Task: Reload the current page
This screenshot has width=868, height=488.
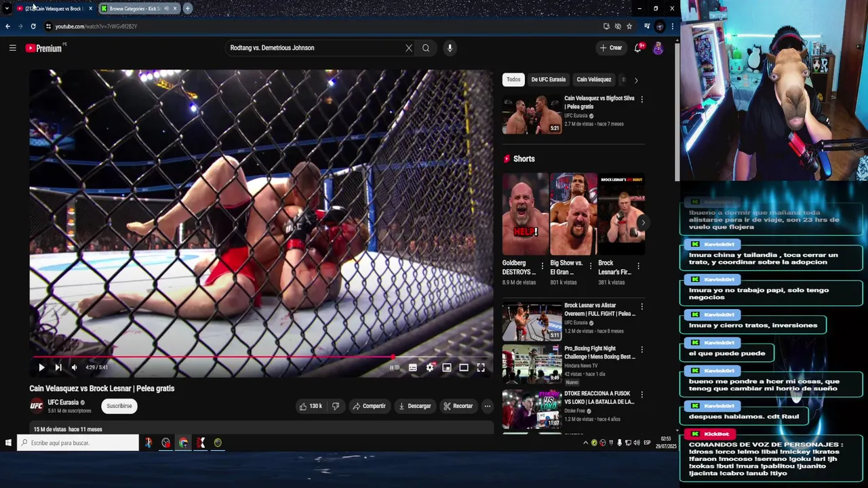Action: tap(33, 26)
